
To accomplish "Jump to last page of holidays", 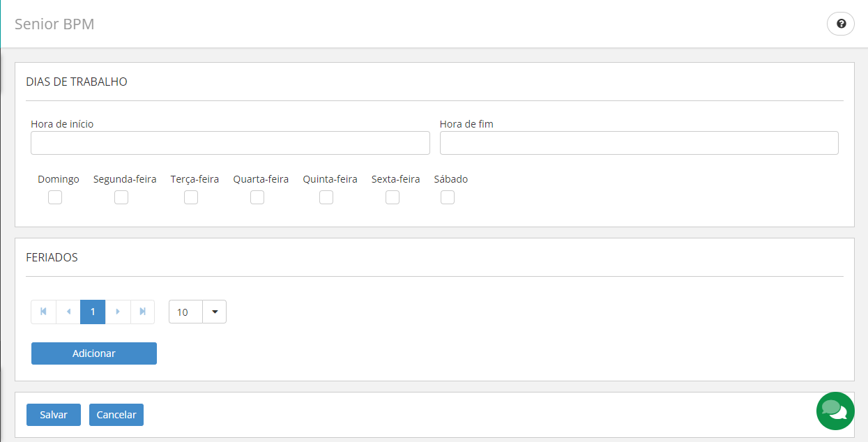I will point(142,312).
